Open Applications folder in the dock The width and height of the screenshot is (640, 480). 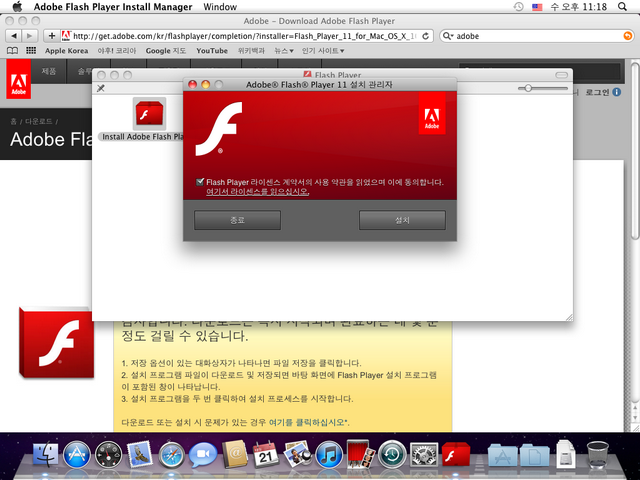click(502, 456)
